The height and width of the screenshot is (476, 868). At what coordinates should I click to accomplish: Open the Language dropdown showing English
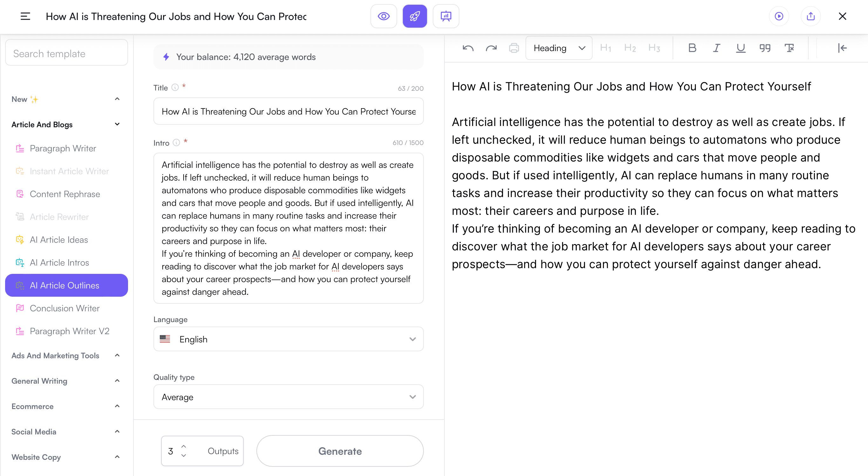click(288, 339)
